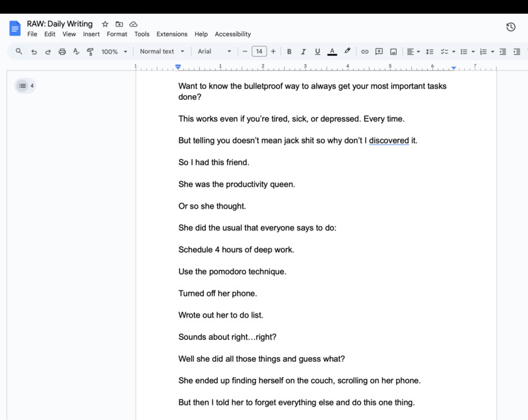Redo the last action
Viewport: 528px width, 420px height.
click(x=48, y=52)
